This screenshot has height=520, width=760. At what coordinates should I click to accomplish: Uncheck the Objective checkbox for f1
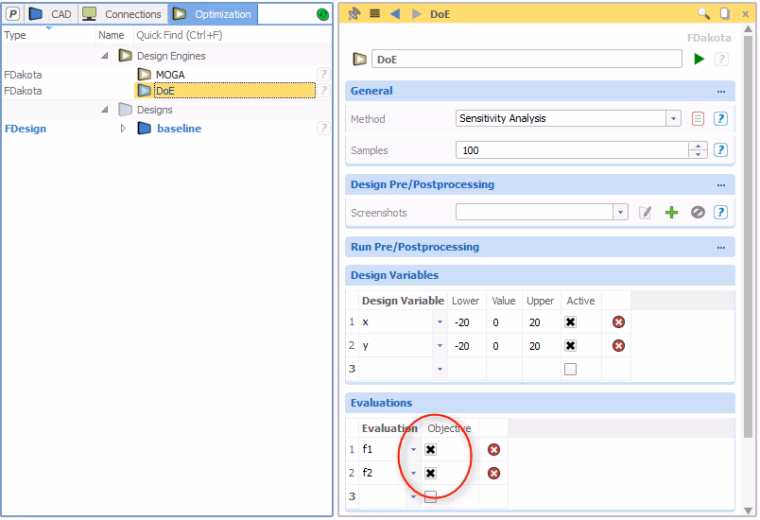pos(430,450)
